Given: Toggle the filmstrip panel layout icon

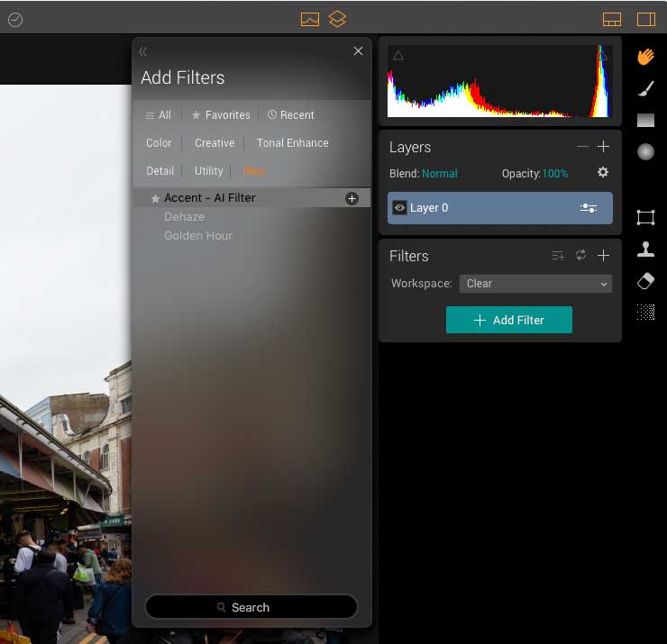Looking at the screenshot, I should [x=612, y=19].
